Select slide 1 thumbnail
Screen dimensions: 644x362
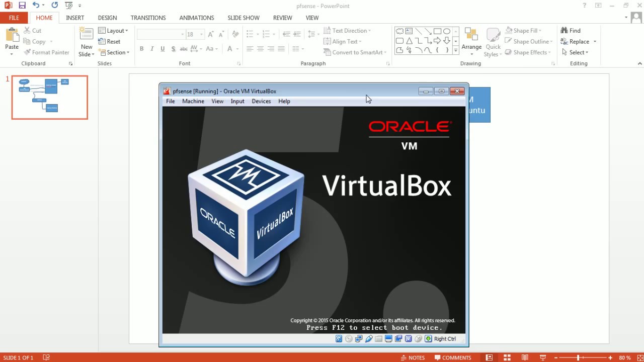click(50, 98)
